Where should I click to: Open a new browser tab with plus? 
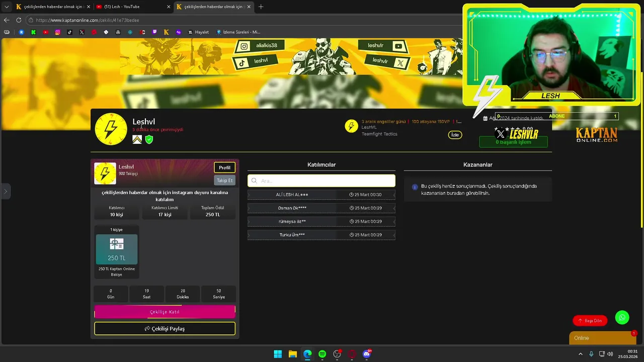coord(261,7)
